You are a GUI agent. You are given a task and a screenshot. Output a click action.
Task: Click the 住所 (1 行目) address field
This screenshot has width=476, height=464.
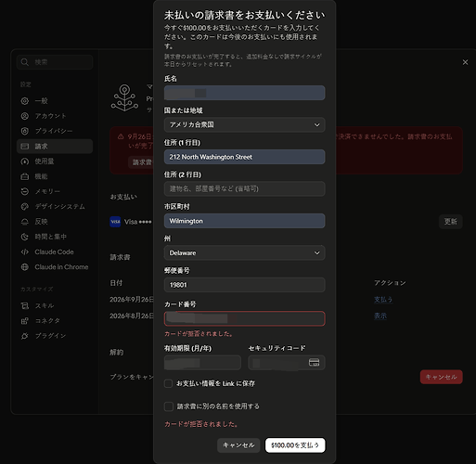point(244,157)
